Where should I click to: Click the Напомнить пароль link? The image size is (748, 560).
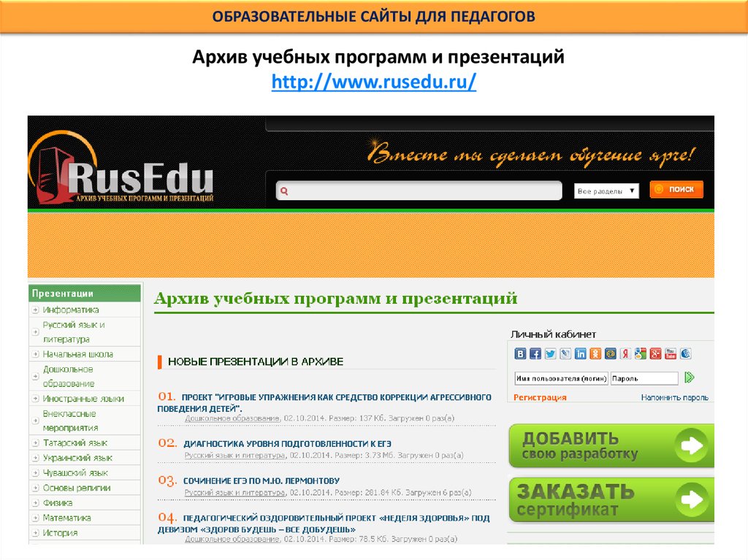[x=674, y=397]
